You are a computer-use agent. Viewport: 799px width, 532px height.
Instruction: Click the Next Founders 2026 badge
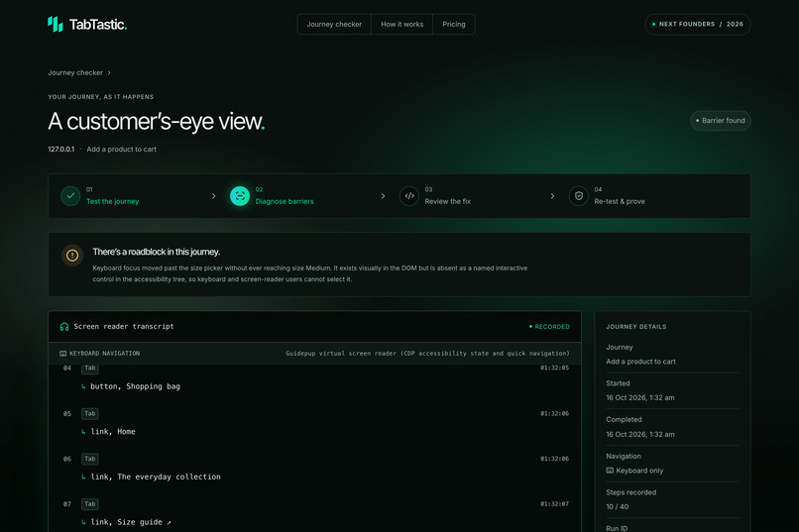click(698, 25)
